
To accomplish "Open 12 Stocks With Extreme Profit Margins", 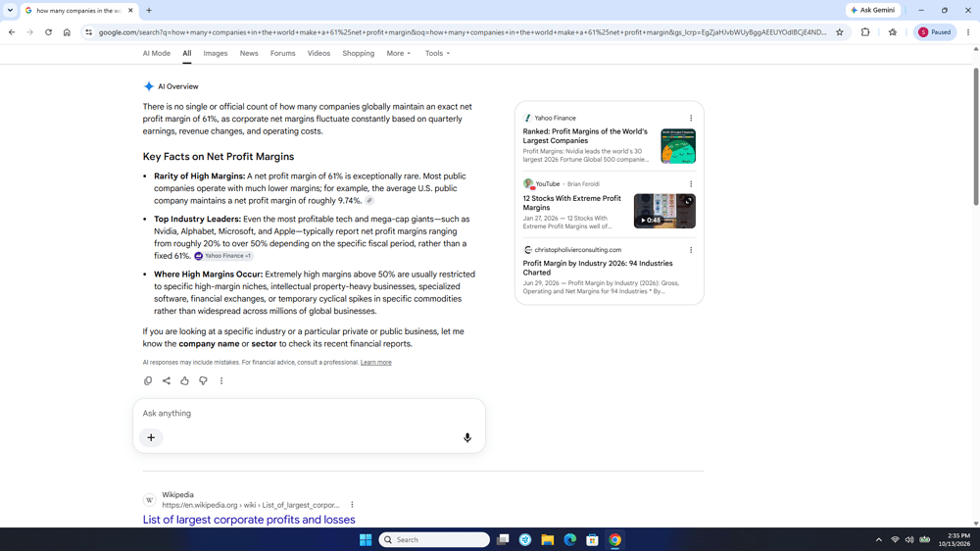I will click(572, 203).
